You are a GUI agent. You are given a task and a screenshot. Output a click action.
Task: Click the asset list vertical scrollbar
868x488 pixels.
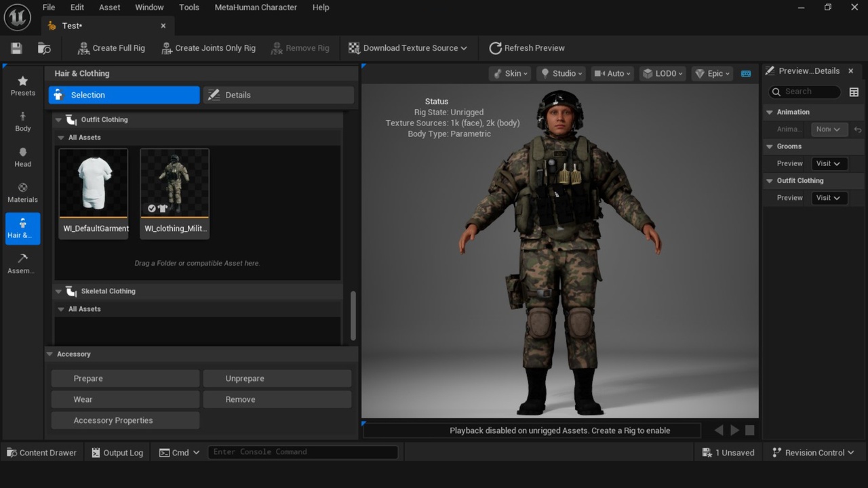click(x=353, y=316)
